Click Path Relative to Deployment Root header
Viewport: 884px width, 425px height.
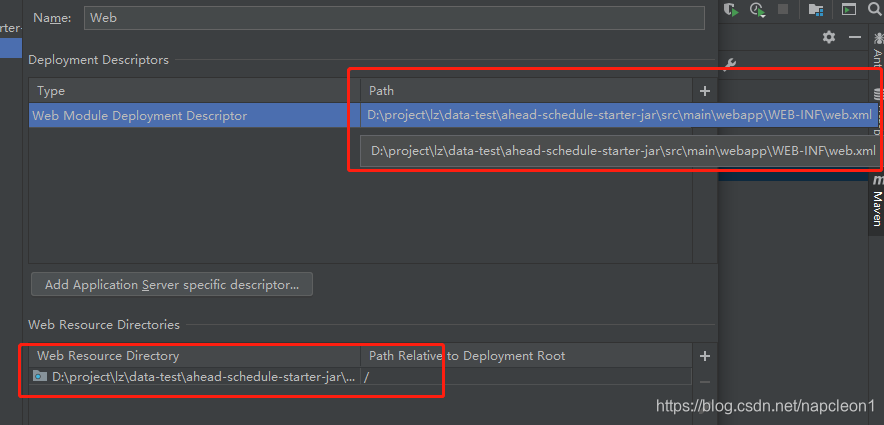(526, 356)
